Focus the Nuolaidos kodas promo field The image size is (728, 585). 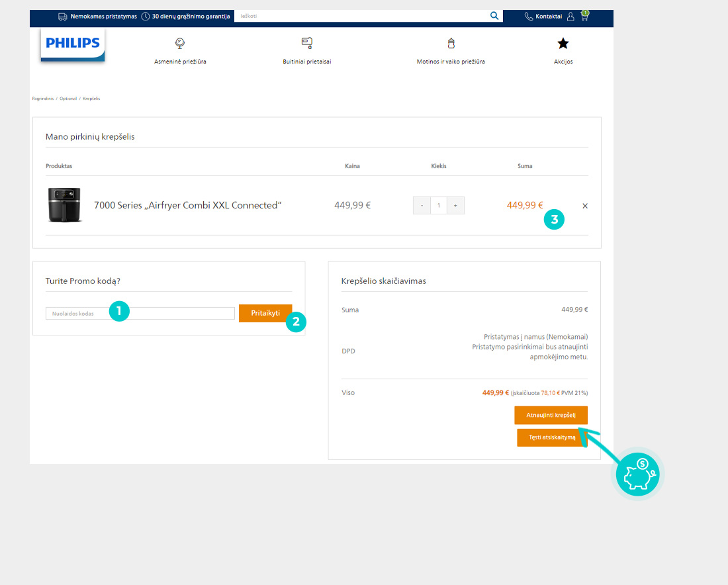click(x=140, y=314)
